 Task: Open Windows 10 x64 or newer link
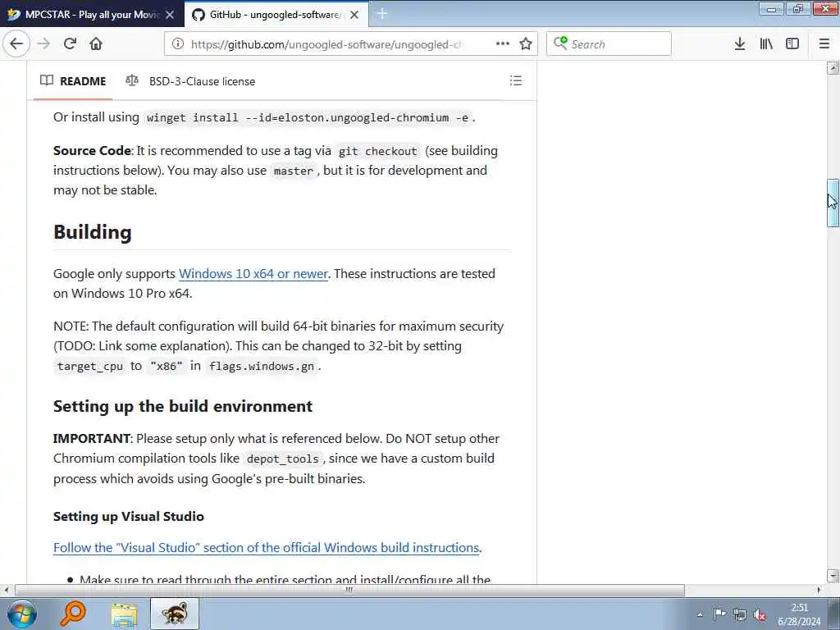(253, 274)
